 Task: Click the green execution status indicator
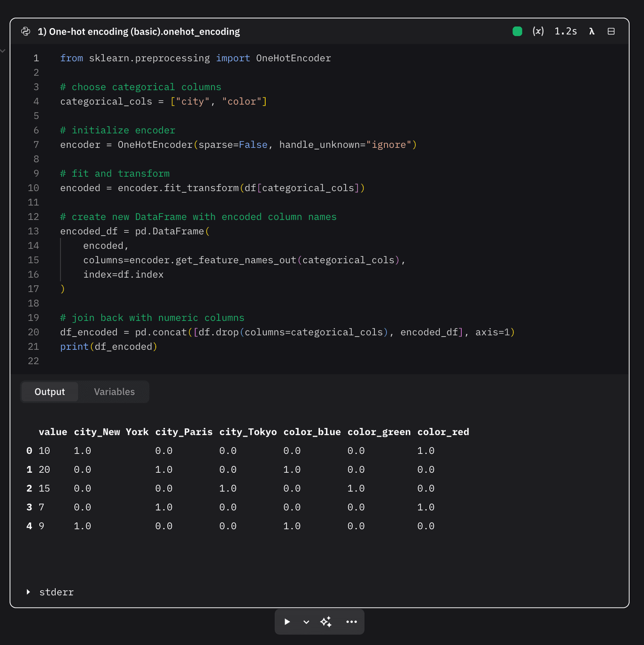517,31
